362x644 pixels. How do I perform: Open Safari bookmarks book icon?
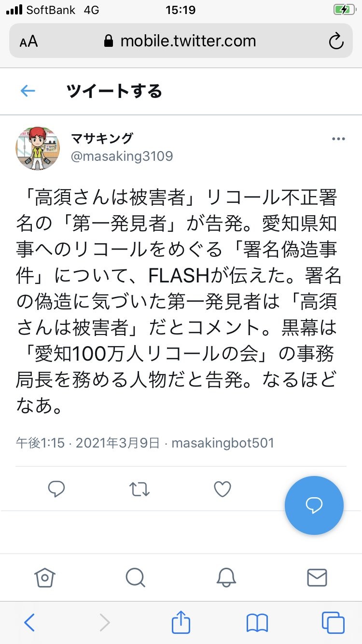click(257, 623)
